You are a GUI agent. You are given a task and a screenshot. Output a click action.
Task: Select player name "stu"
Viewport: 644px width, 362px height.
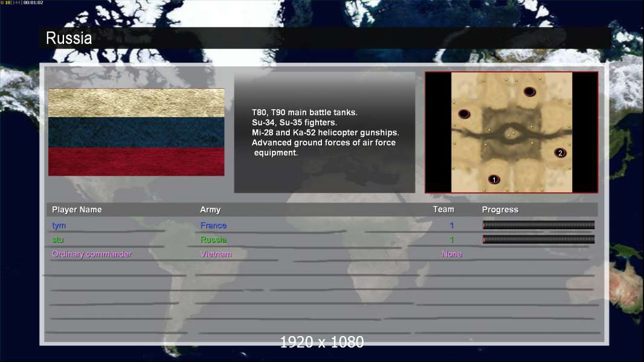click(58, 240)
